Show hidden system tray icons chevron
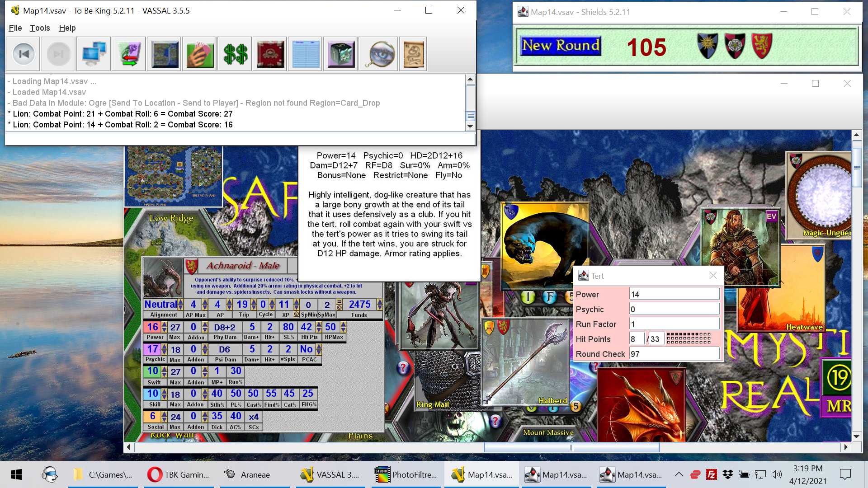This screenshot has width=868, height=488. pos(679,474)
